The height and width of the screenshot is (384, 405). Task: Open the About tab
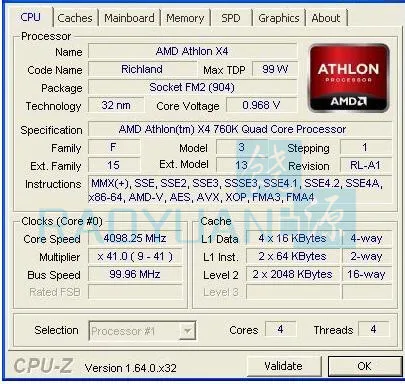[x=326, y=18]
